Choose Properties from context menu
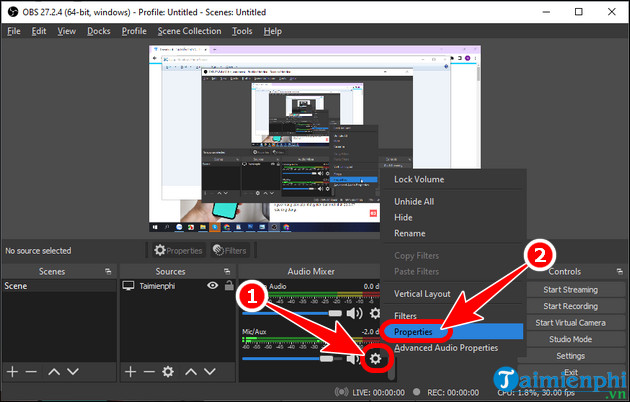The width and height of the screenshot is (630, 402). point(452,332)
